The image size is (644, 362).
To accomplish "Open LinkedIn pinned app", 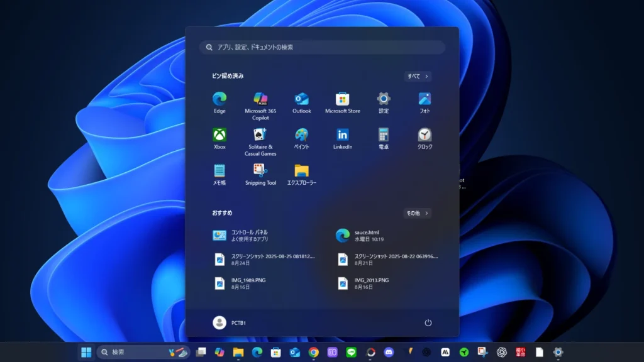I will pos(343,138).
